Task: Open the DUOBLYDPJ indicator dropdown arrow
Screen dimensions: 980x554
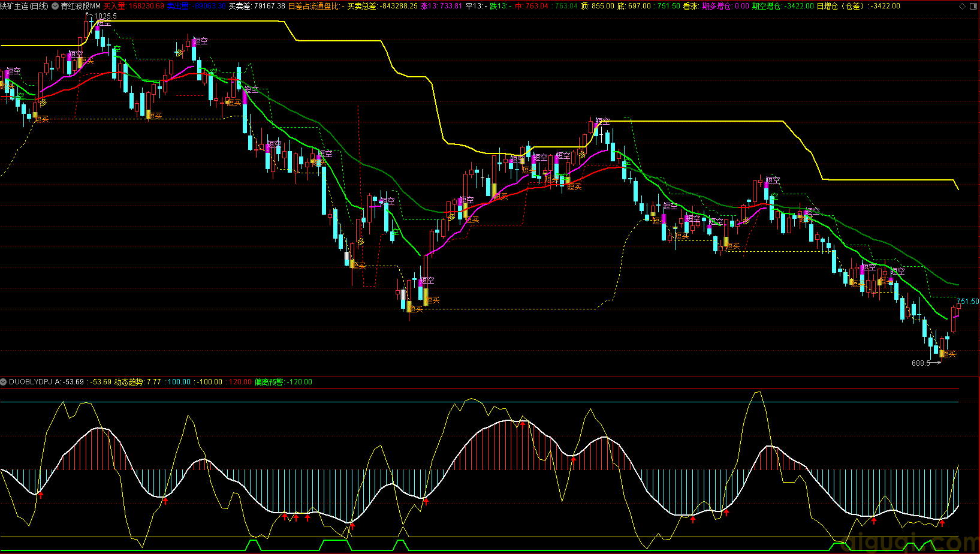Action: [x=4, y=382]
